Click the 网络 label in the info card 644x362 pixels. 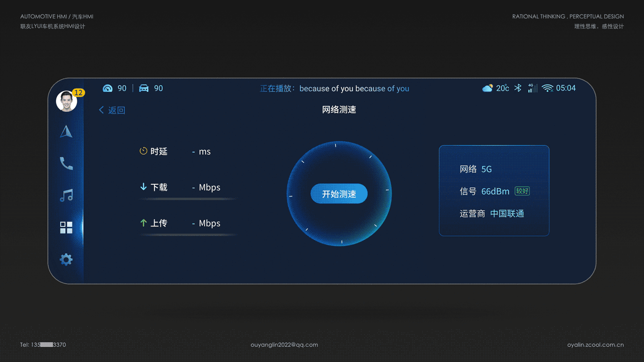pyautogui.click(x=468, y=169)
